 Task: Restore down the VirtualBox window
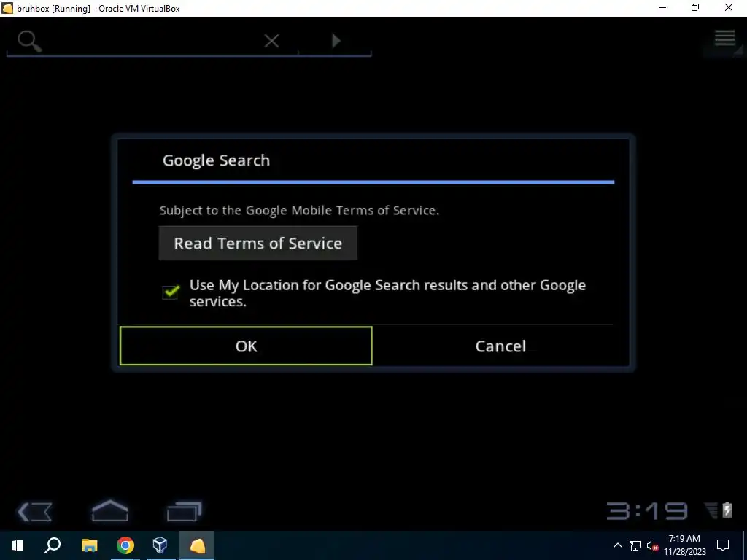(695, 8)
